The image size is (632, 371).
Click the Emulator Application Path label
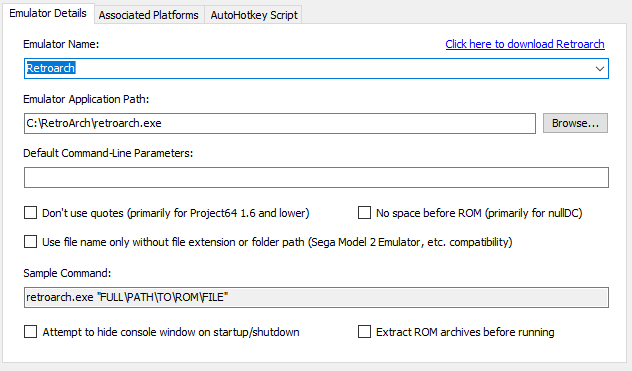tap(86, 99)
